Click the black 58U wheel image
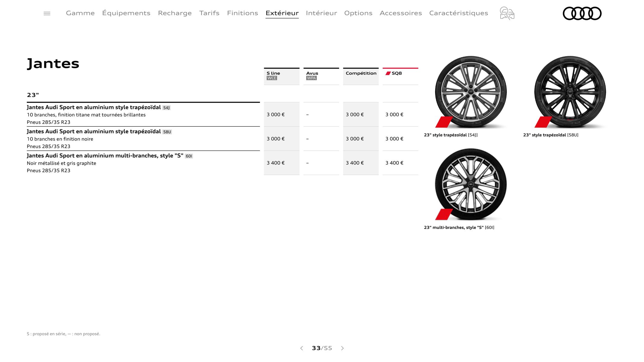Viewport: 644px width, 362px height. coord(570,92)
